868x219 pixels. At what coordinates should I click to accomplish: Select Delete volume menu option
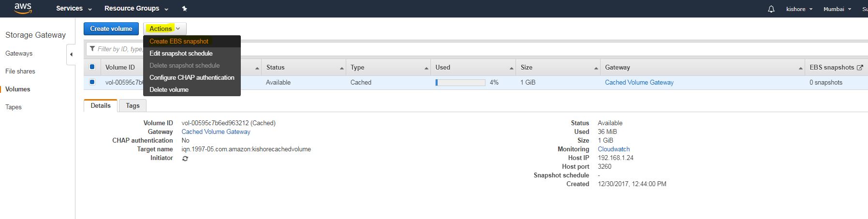pyautogui.click(x=169, y=89)
